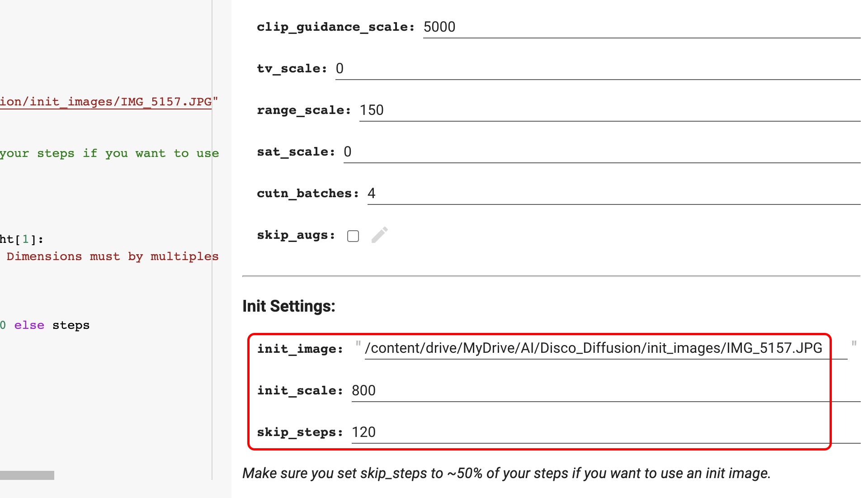Click the pencil edit icon beside skip_augs
Image resolution: width=868 pixels, height=498 pixels.
(x=379, y=235)
